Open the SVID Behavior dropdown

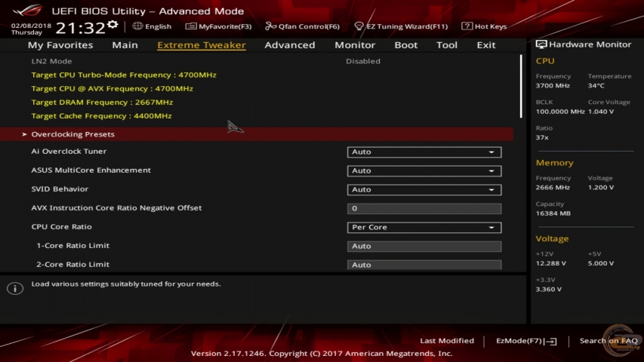424,189
